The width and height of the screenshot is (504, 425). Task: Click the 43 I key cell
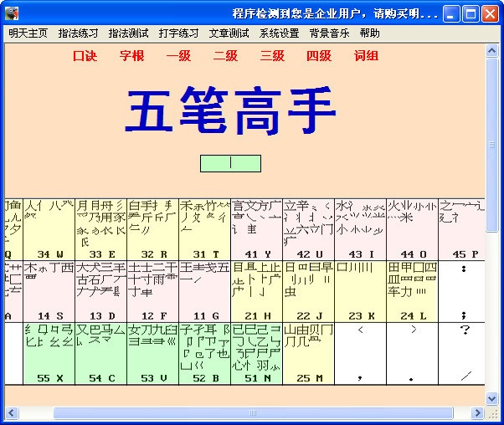coord(360,229)
